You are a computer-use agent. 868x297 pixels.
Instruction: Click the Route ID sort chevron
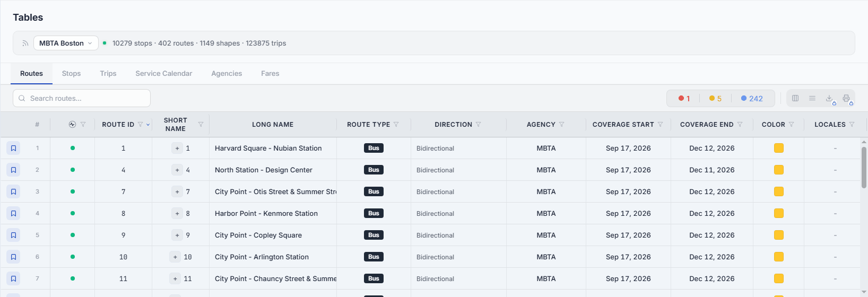point(148,125)
